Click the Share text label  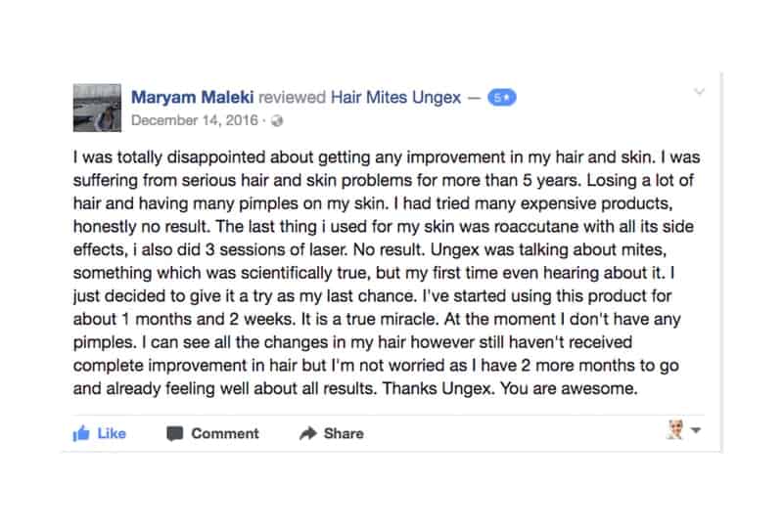tap(344, 433)
